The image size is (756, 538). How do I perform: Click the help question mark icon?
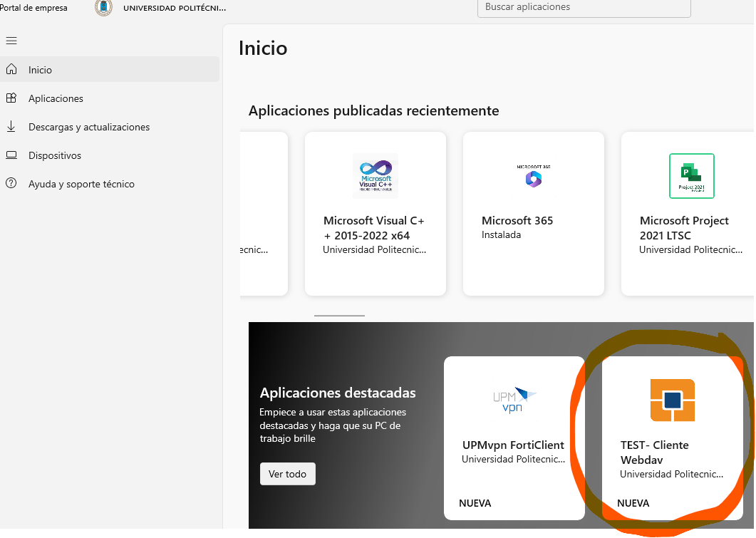(x=11, y=183)
